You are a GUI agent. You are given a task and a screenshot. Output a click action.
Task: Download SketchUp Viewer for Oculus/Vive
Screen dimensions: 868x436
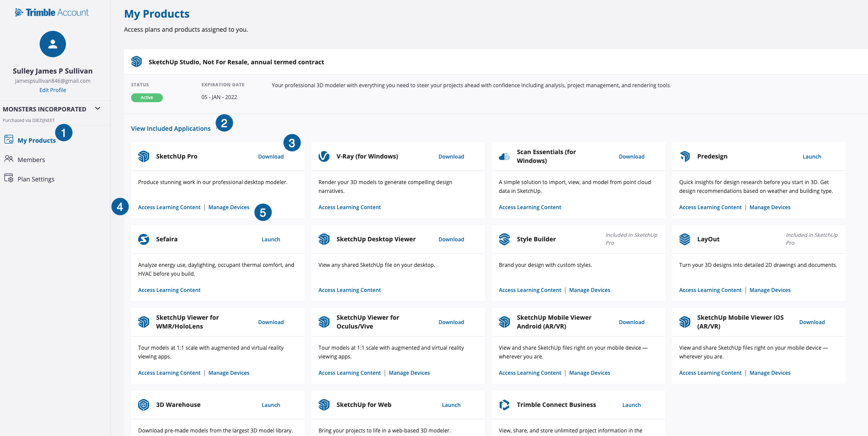451,322
